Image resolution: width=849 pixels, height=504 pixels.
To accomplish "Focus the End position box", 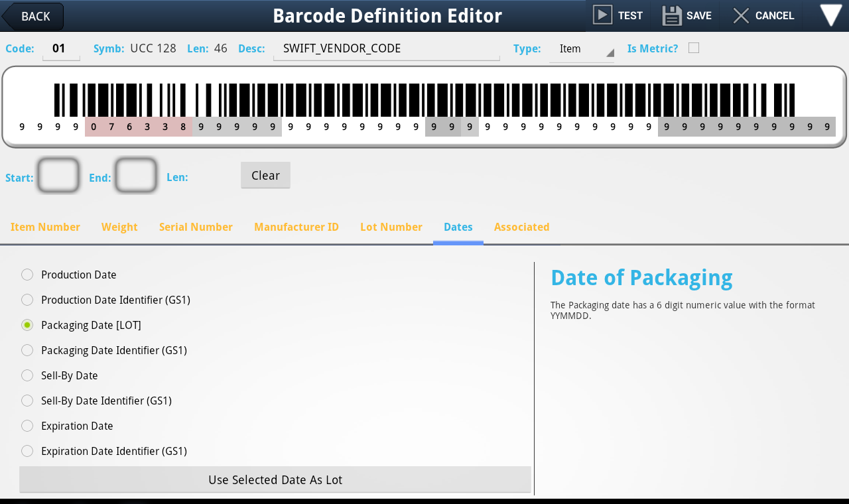I will 136,176.
